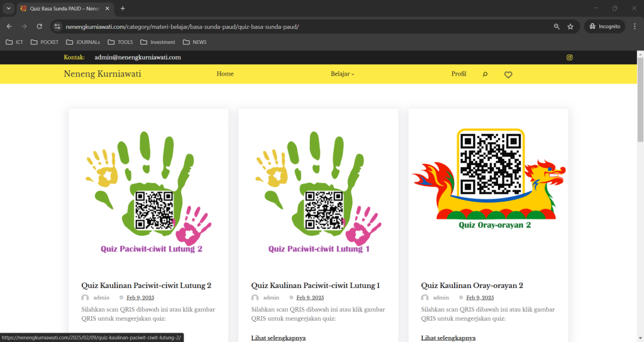Open the Profil menu item
Viewport: 644px width, 342px height.
pos(458,74)
